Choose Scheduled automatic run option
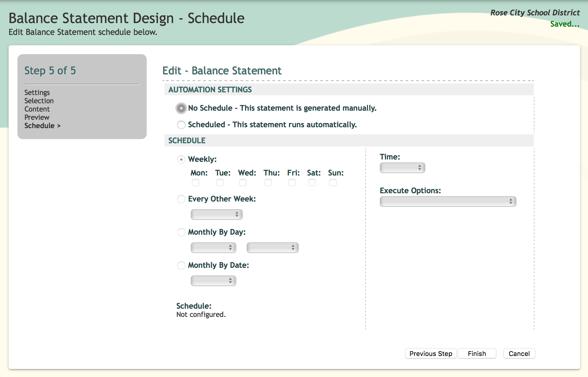 coord(181,125)
